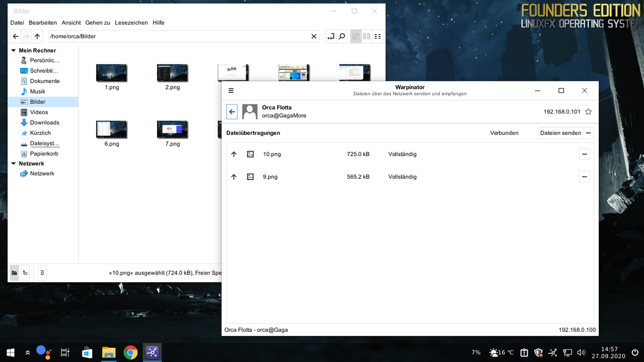Open task view in taskbar
644x362 pixels.
click(65, 353)
